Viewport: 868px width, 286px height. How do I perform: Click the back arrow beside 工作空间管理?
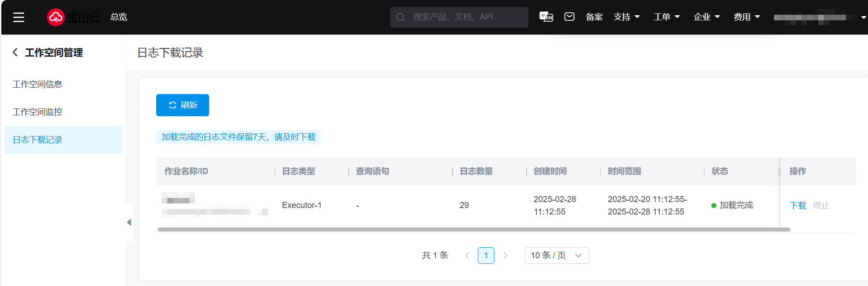15,53
